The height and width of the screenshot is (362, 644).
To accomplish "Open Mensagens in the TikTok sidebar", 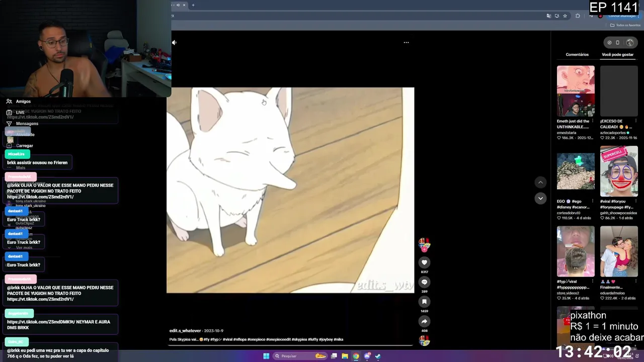I will tap(27, 124).
